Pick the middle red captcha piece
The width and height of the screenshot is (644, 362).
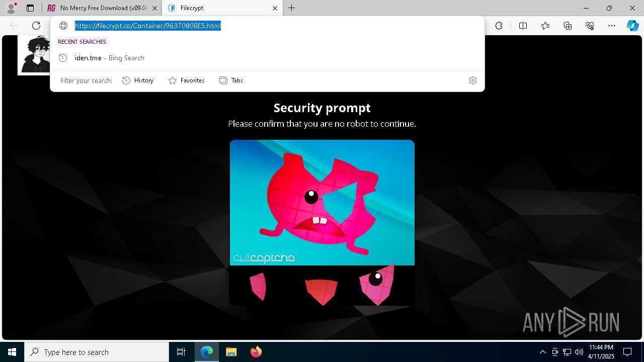(321, 292)
